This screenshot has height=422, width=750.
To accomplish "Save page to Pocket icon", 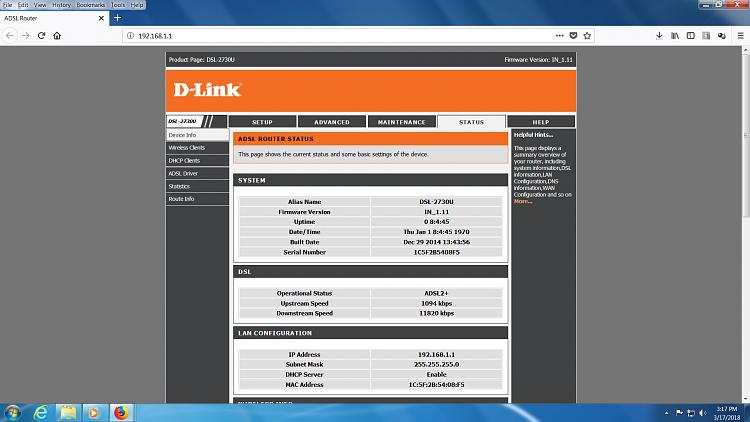I will [573, 36].
